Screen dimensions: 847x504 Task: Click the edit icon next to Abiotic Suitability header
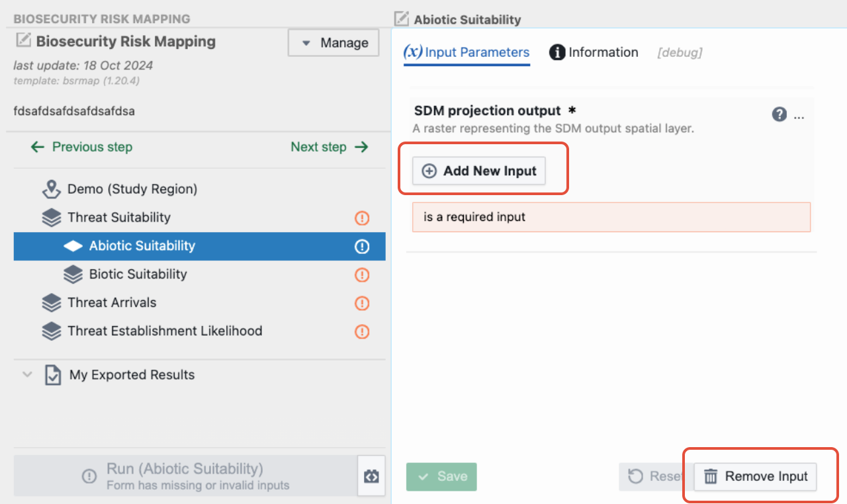click(x=401, y=19)
